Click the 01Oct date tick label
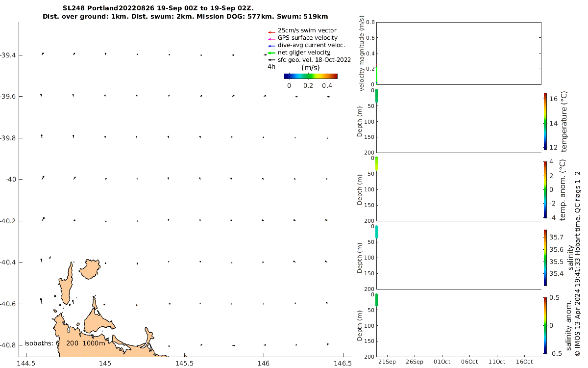Viewport: 588px width, 368px height. tap(442, 362)
